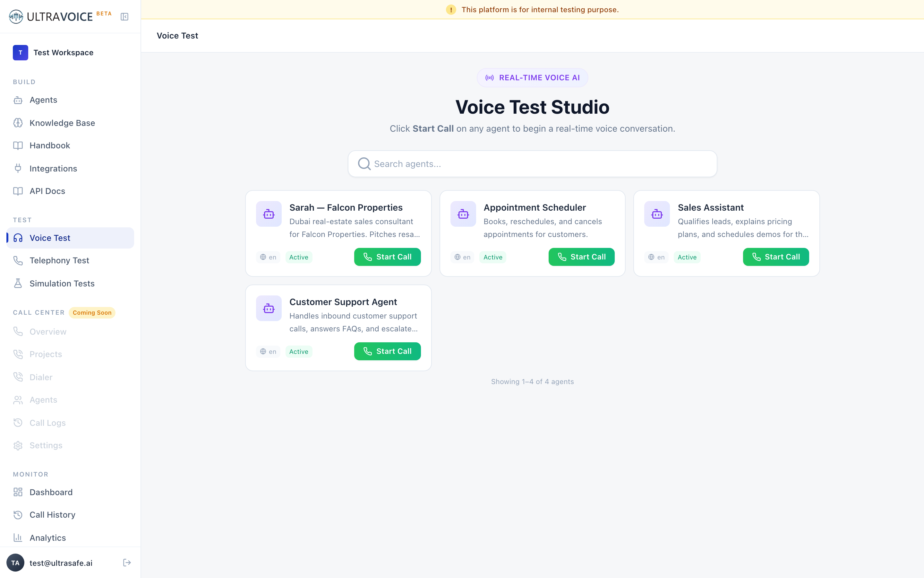Click the Integrations plug icon
This screenshot has width=924, height=578.
pyautogui.click(x=18, y=168)
